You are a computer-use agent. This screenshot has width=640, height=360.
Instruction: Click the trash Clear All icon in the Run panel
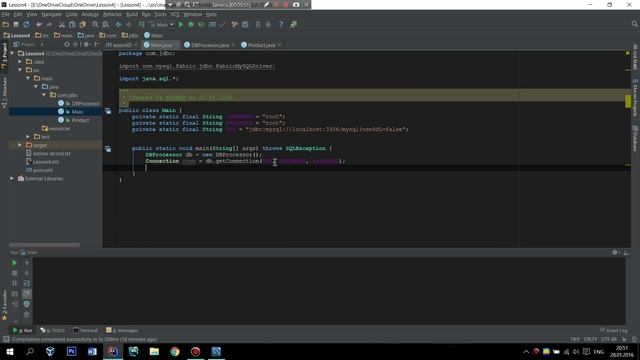[27, 314]
